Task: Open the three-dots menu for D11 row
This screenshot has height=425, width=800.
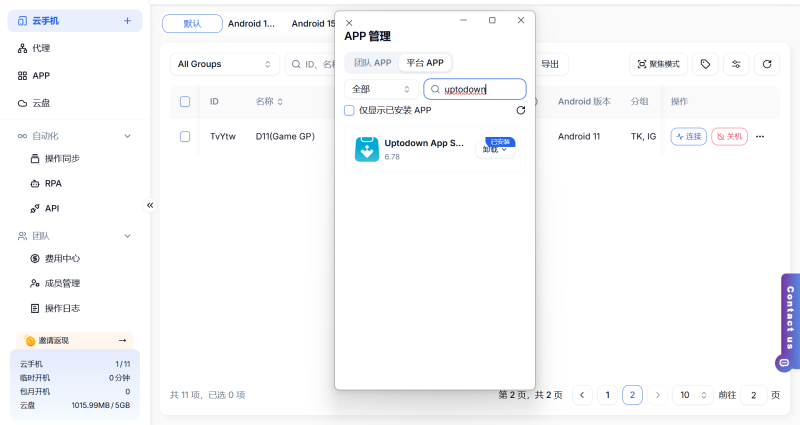Action: pyautogui.click(x=760, y=136)
